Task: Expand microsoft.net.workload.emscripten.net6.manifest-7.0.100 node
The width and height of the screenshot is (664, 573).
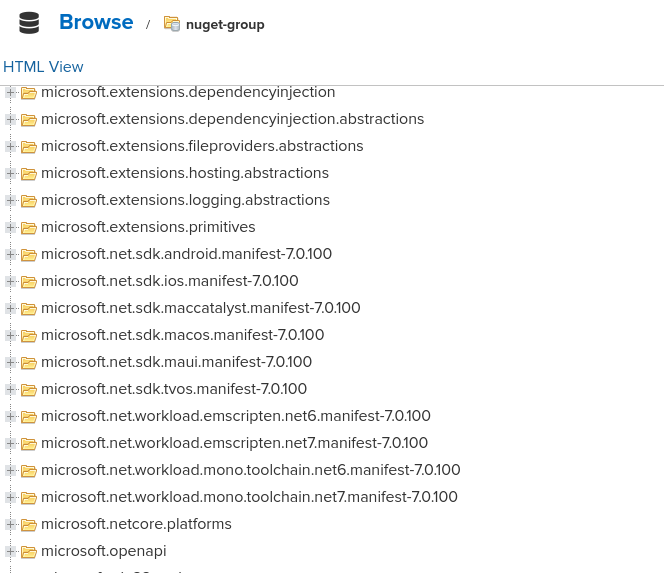Action: [11, 416]
